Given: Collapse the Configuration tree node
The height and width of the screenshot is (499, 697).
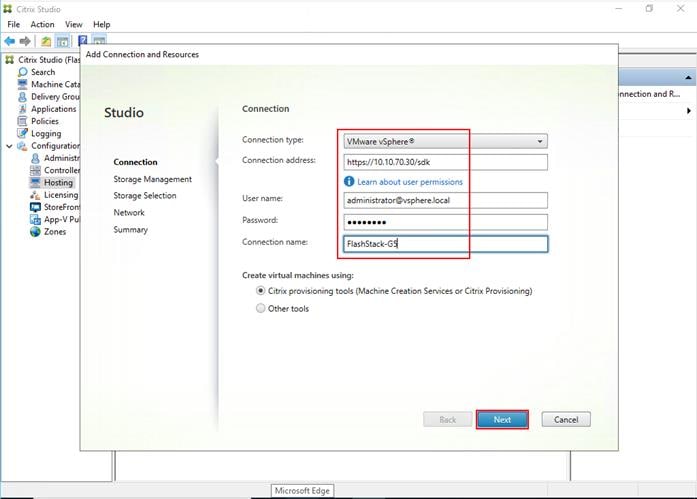Looking at the screenshot, I should pos(9,146).
